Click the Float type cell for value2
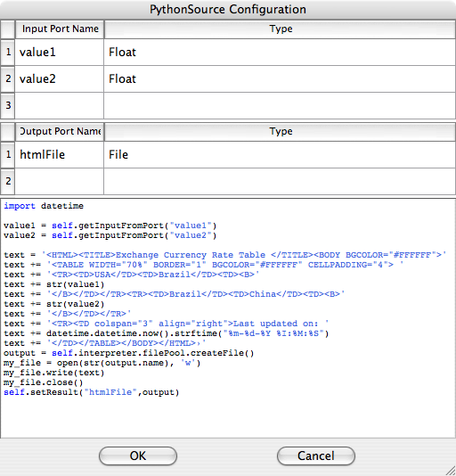 click(280, 79)
